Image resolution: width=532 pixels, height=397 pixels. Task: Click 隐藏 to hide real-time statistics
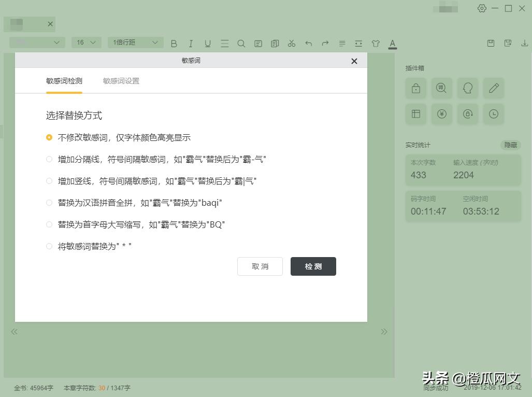pos(509,145)
